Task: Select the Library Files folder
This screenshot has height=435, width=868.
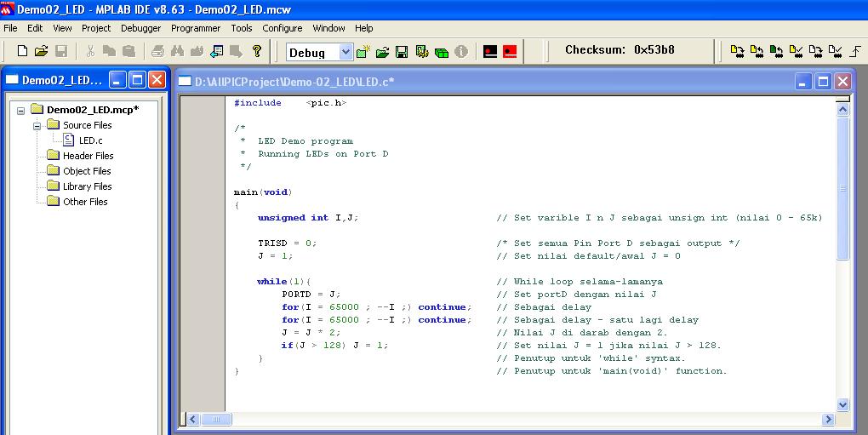Action: click(88, 186)
